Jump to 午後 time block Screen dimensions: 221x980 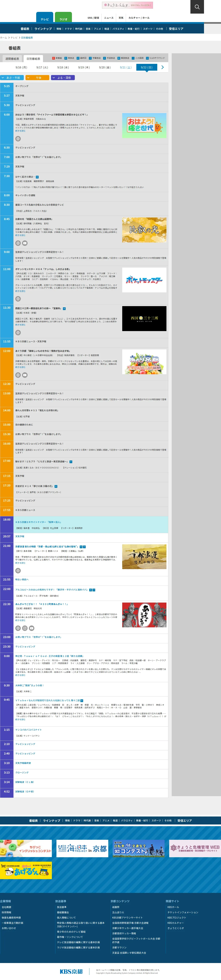click(37, 78)
